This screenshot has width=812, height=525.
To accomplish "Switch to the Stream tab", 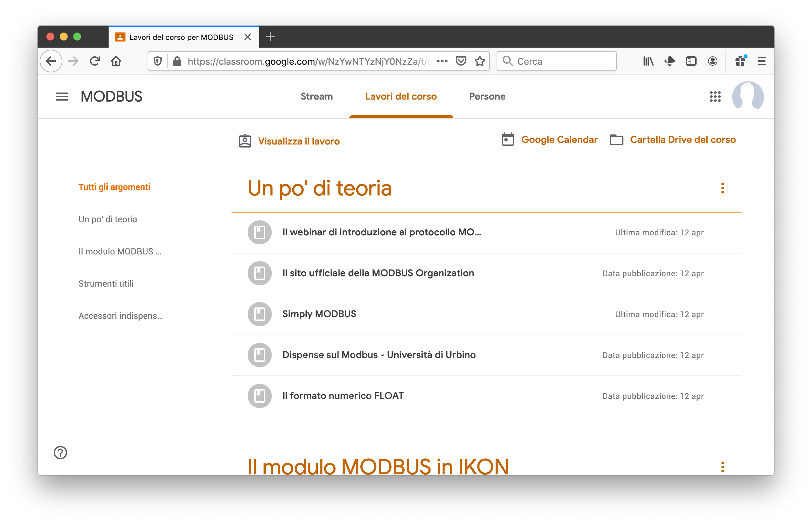I will 317,97.
